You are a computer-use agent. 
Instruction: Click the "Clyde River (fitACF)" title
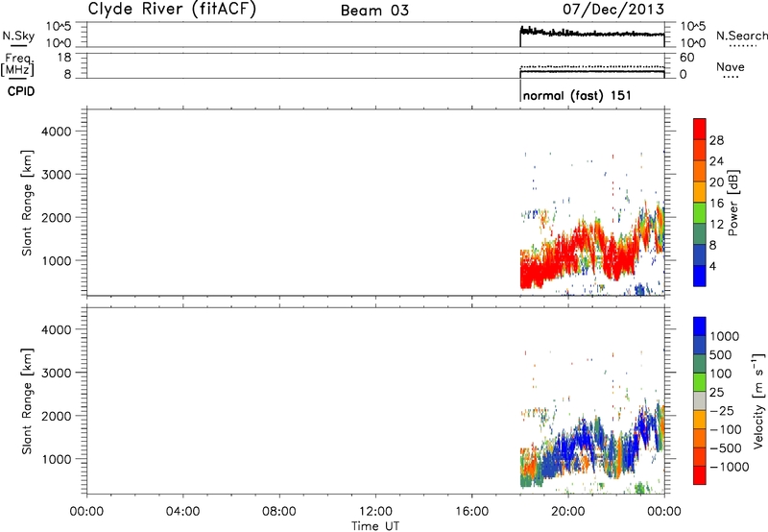(172, 9)
